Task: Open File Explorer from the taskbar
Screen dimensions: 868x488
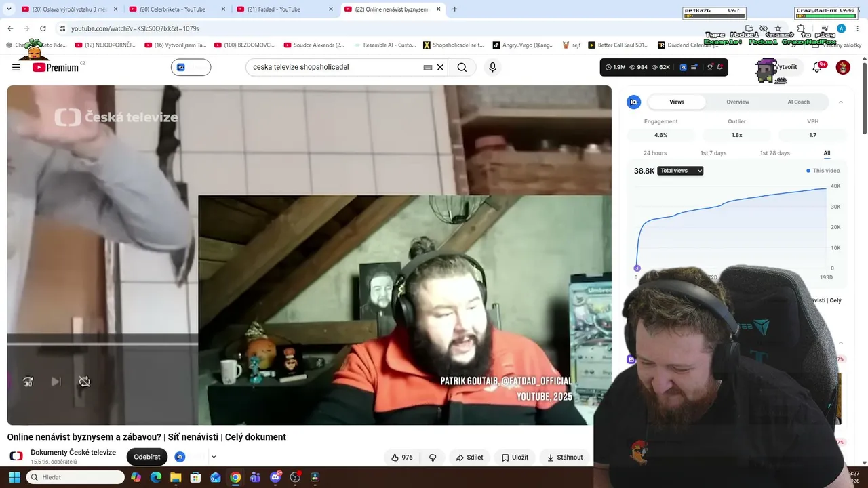Action: (x=176, y=477)
